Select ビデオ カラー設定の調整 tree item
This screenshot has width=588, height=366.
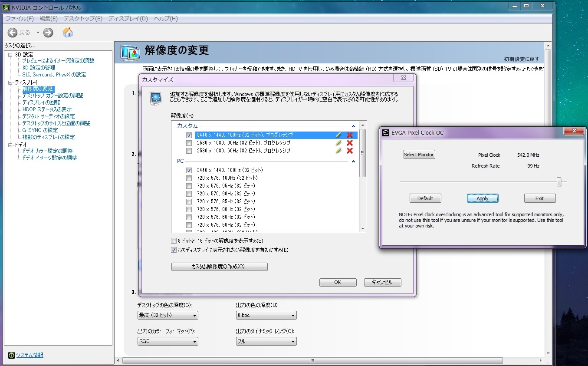47,151
